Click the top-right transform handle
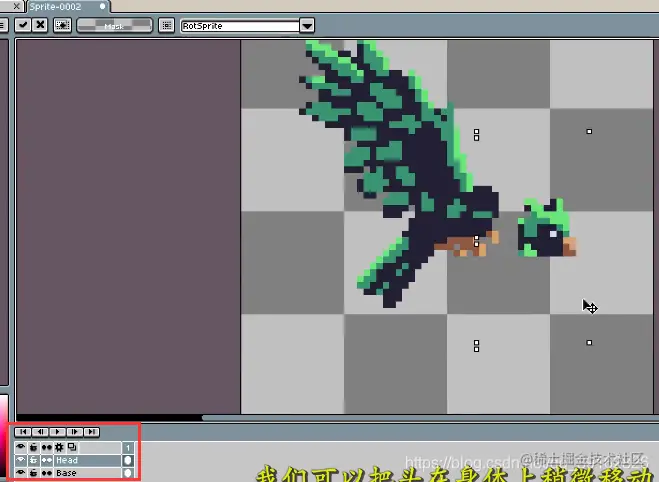This screenshot has width=659, height=482. pos(589,132)
